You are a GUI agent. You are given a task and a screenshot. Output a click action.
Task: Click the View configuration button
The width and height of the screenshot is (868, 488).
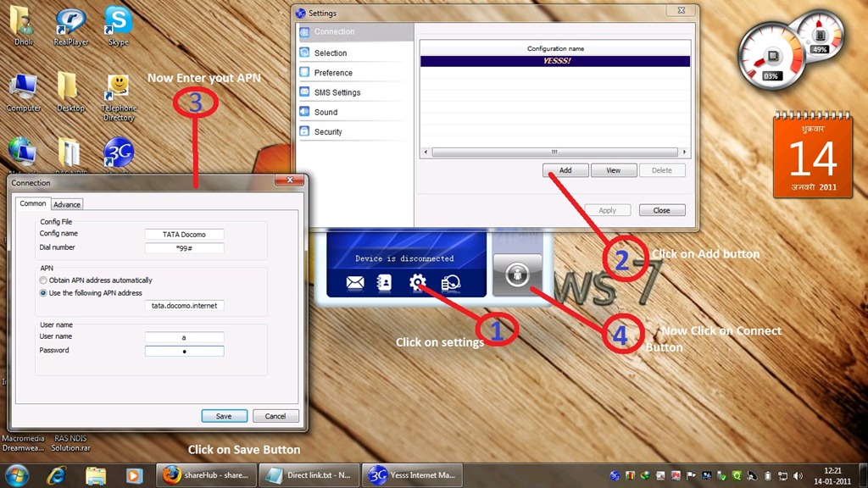(613, 170)
